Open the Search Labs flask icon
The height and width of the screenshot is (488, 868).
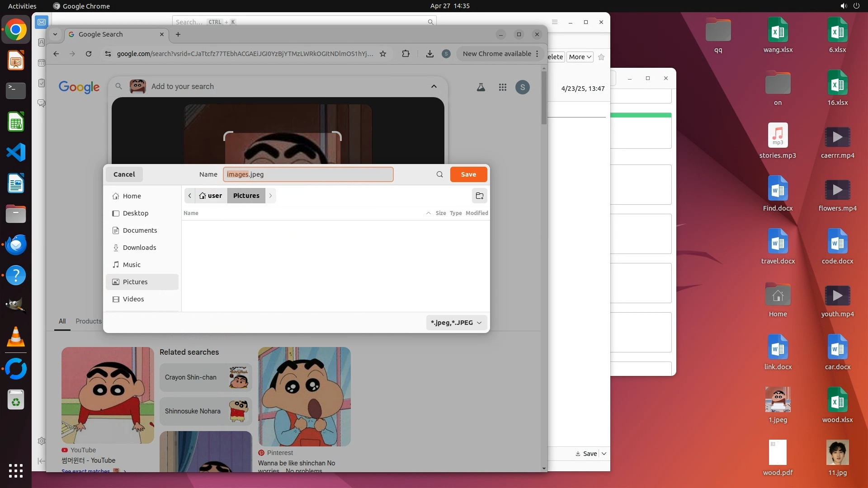tap(481, 87)
